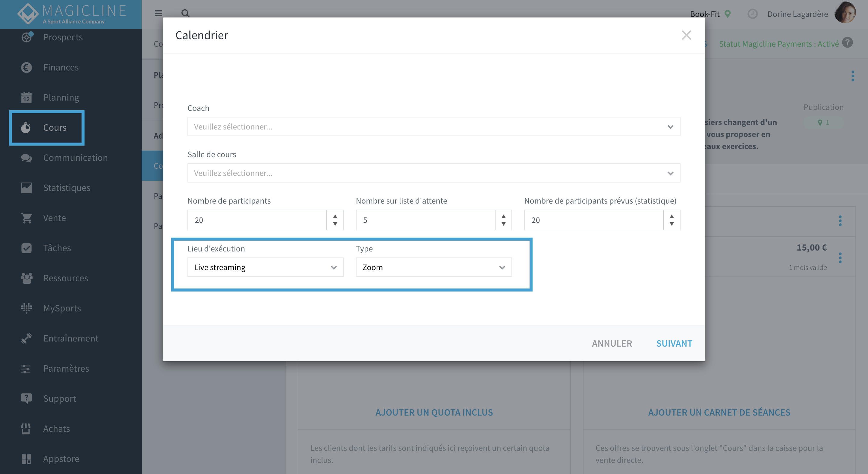
Task: Click the Vente shopping cart icon
Action: pyautogui.click(x=26, y=218)
